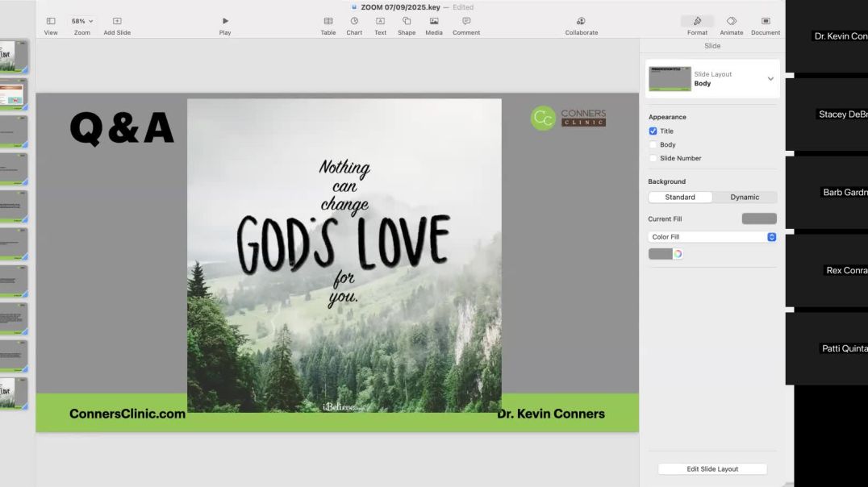
Task: Select the God's Love image on the slide
Action: [x=344, y=256]
